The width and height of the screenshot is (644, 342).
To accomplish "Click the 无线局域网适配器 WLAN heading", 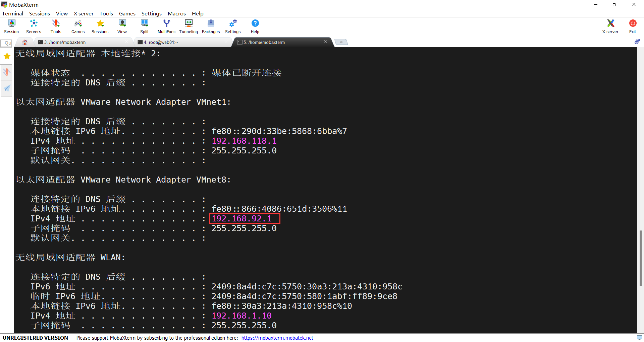I will coord(70,257).
